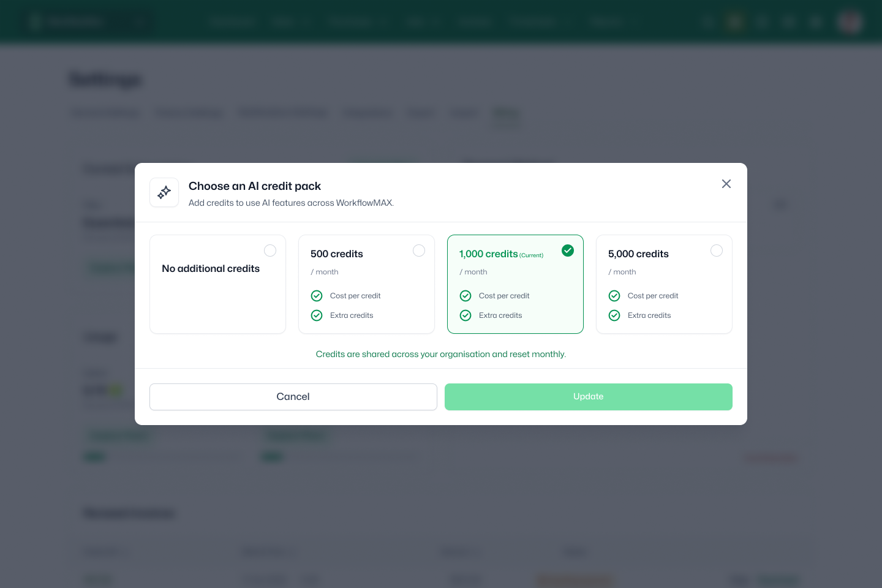Screen dimensions: 882x588
Task: Click "/ month" text in the 500 credits card
Action: [x=325, y=272]
